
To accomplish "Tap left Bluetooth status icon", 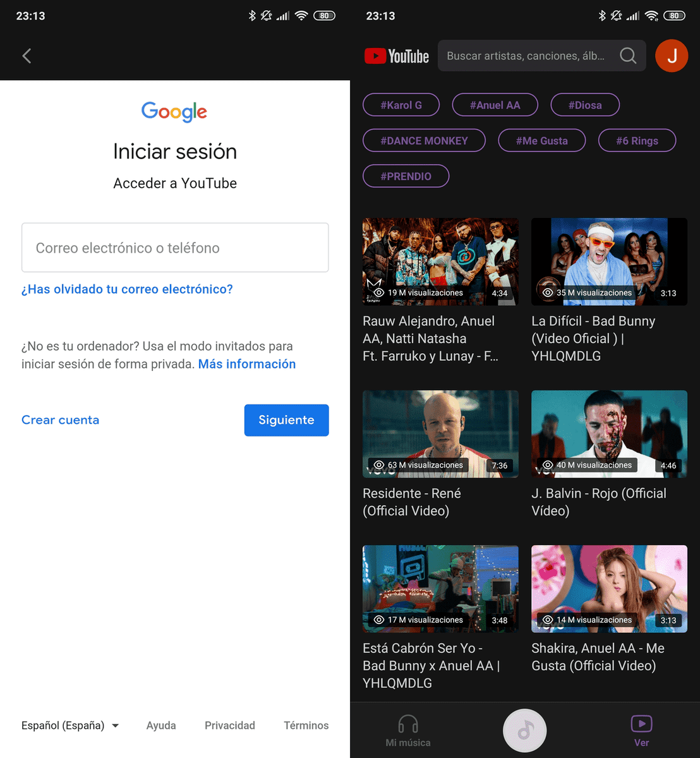I will point(252,16).
